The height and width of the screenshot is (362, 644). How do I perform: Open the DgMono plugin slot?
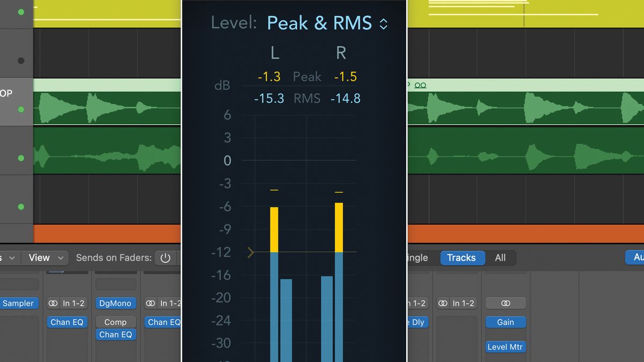115,303
